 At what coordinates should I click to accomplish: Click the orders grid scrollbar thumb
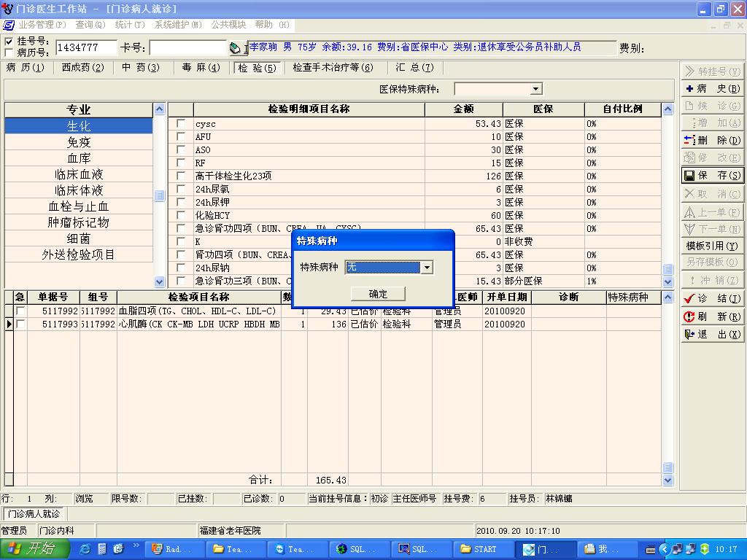click(x=668, y=467)
